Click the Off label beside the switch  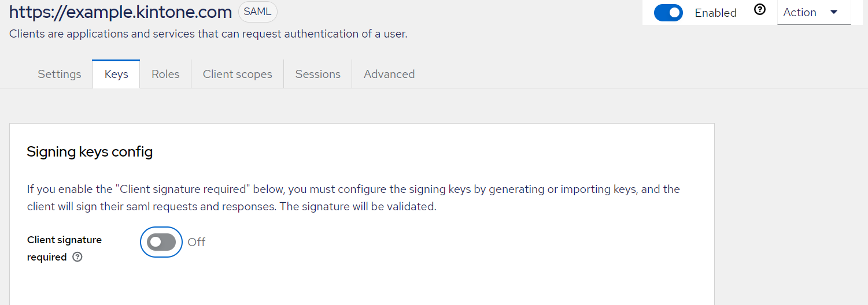click(197, 242)
